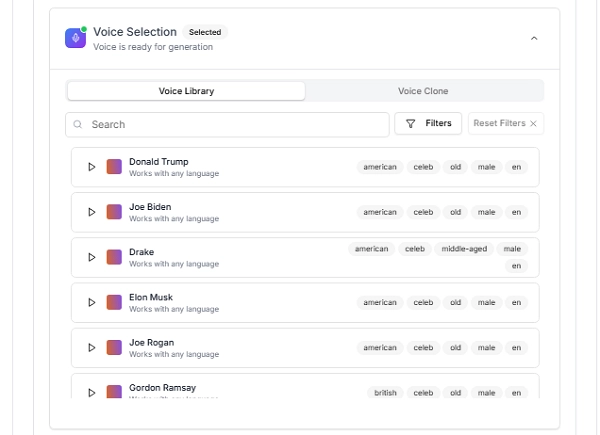Click the celeb tag on Gordon Ramsay
The image size is (600, 435).
pos(423,393)
